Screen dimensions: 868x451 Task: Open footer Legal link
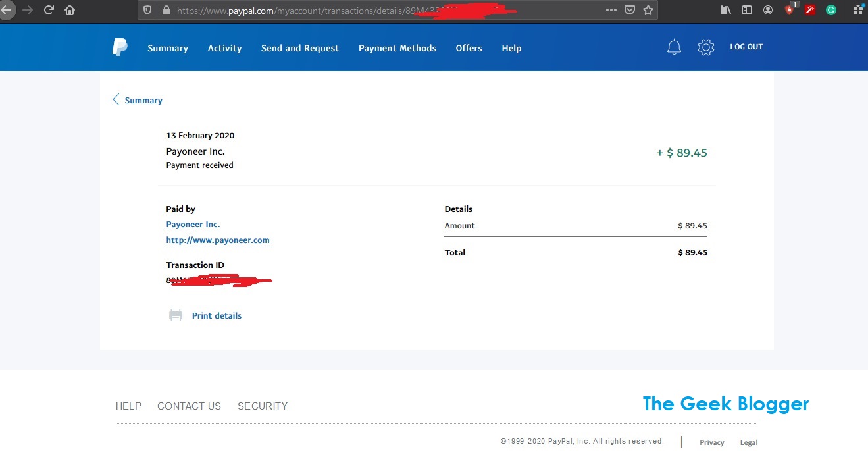(x=749, y=442)
